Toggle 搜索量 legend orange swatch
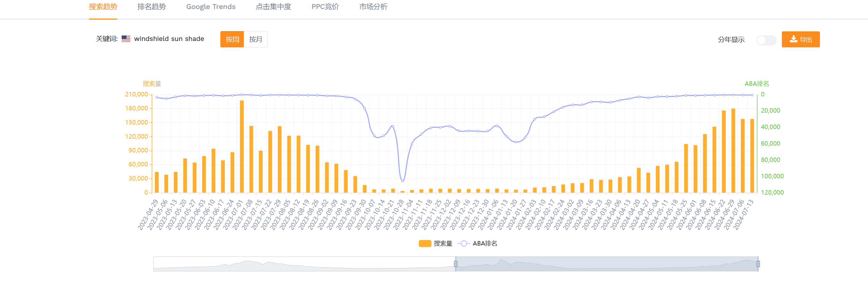The height and width of the screenshot is (283, 868). point(425,244)
